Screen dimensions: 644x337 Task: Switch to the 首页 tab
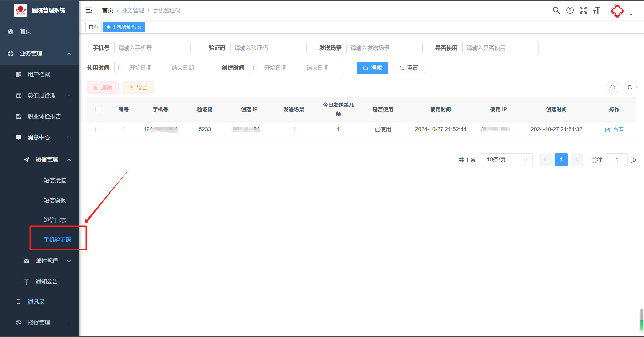(x=93, y=27)
